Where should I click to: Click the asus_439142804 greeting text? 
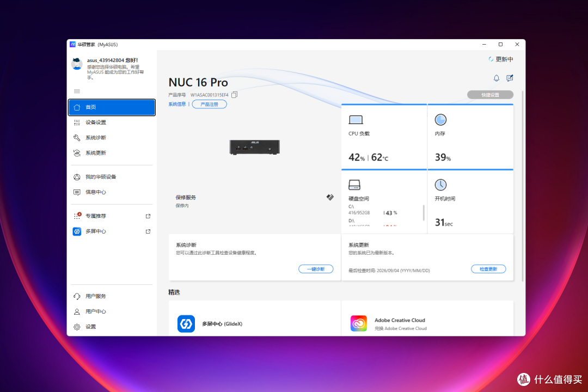[x=113, y=60]
